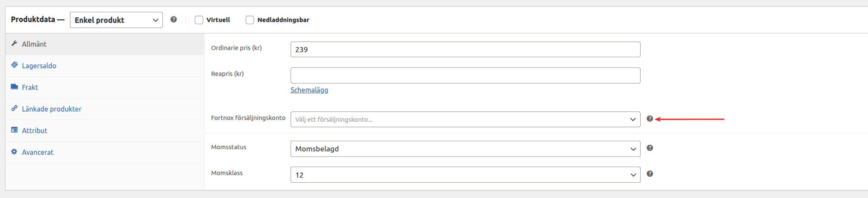Viewport: 868px width, 198px height.
Task: Click the Reapris input field
Action: (x=465, y=75)
